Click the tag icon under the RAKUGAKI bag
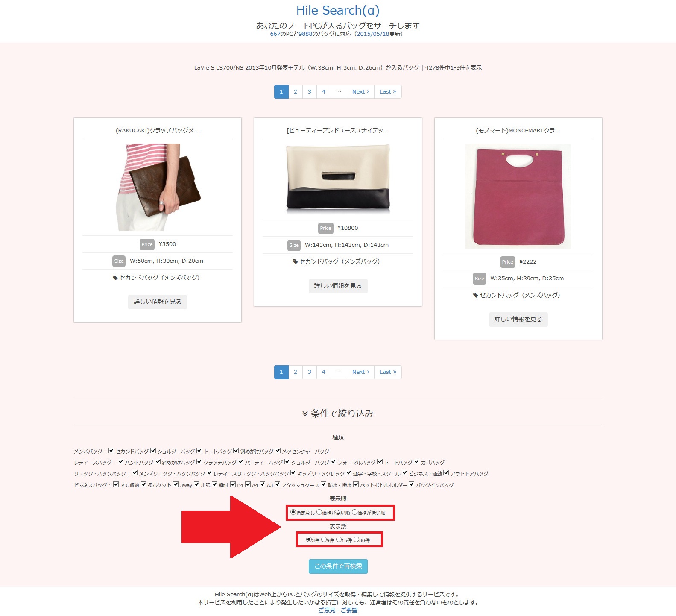 click(x=115, y=278)
